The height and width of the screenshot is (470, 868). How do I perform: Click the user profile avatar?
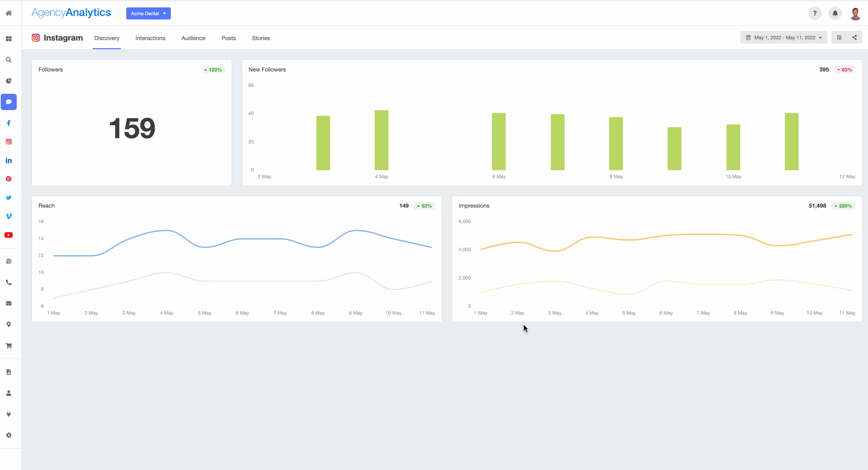pos(855,13)
